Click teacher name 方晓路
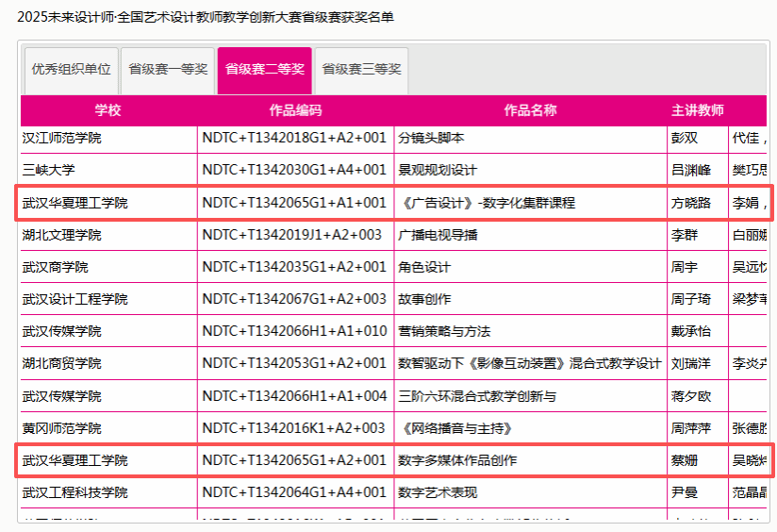 coord(690,203)
